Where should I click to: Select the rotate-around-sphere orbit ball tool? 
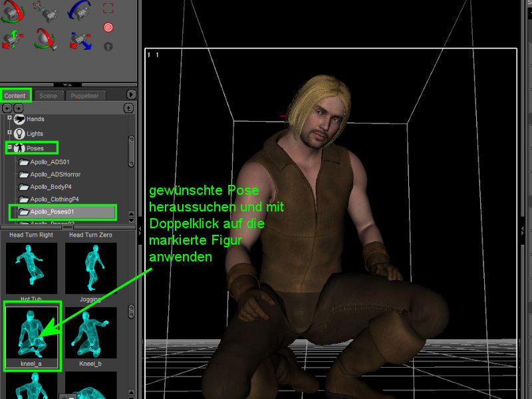tap(45, 39)
